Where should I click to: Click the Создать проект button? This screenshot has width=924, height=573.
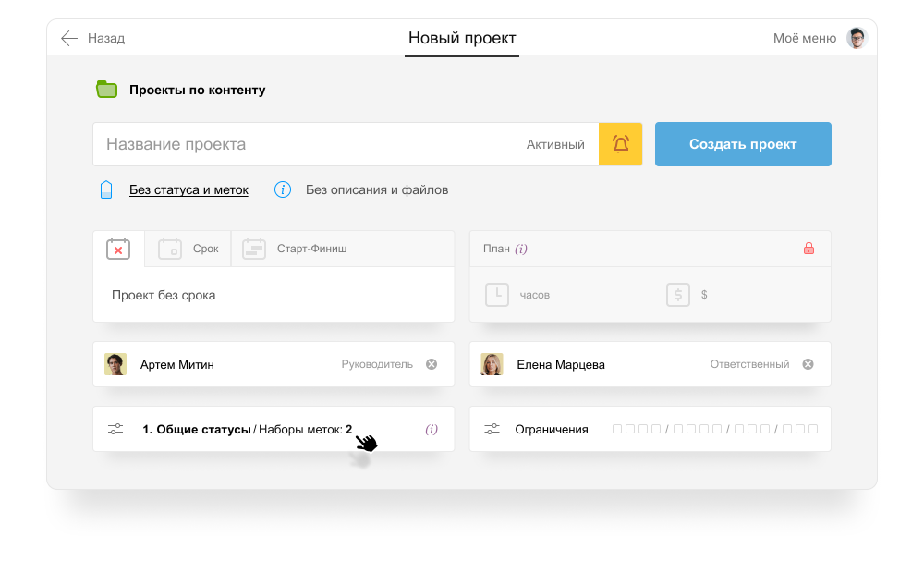click(x=743, y=144)
